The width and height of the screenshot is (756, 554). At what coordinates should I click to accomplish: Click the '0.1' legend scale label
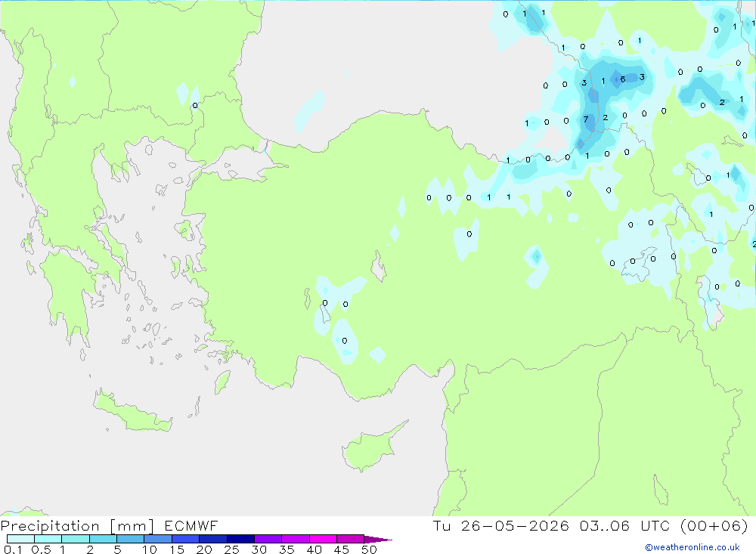tap(13, 549)
